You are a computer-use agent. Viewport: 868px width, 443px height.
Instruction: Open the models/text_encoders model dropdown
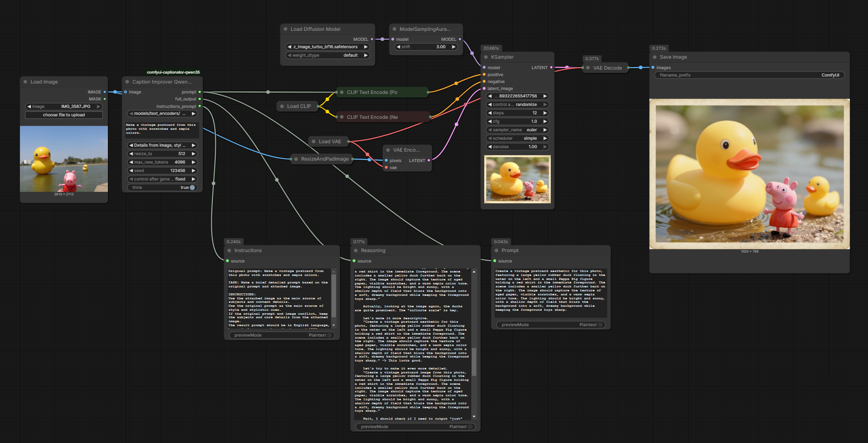tap(162, 113)
